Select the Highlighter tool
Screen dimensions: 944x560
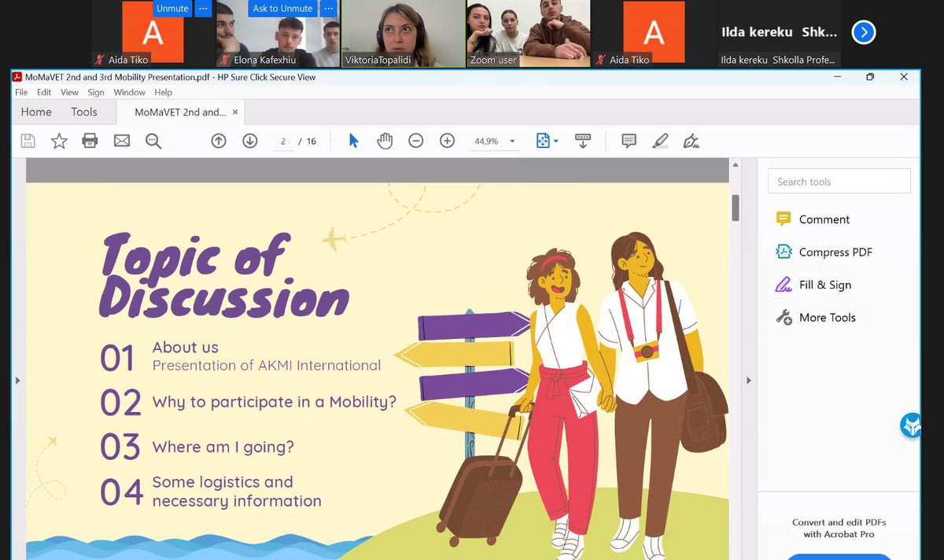(659, 140)
